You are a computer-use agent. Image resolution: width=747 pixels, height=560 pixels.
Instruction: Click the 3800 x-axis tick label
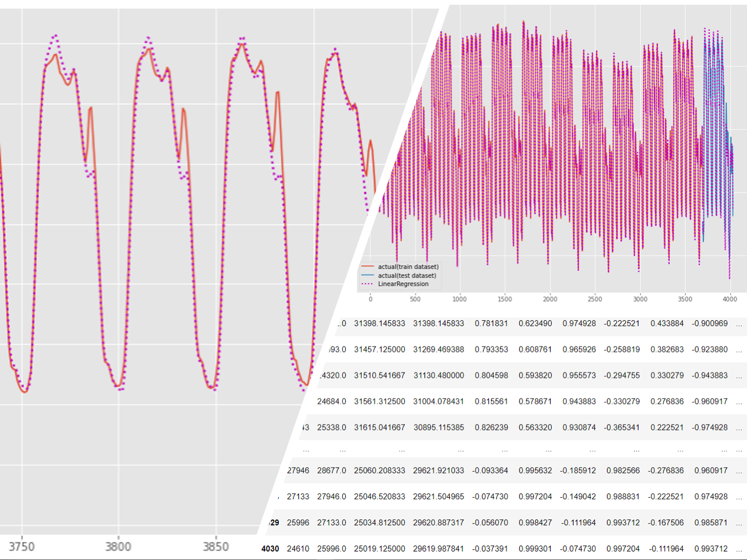click(x=118, y=547)
